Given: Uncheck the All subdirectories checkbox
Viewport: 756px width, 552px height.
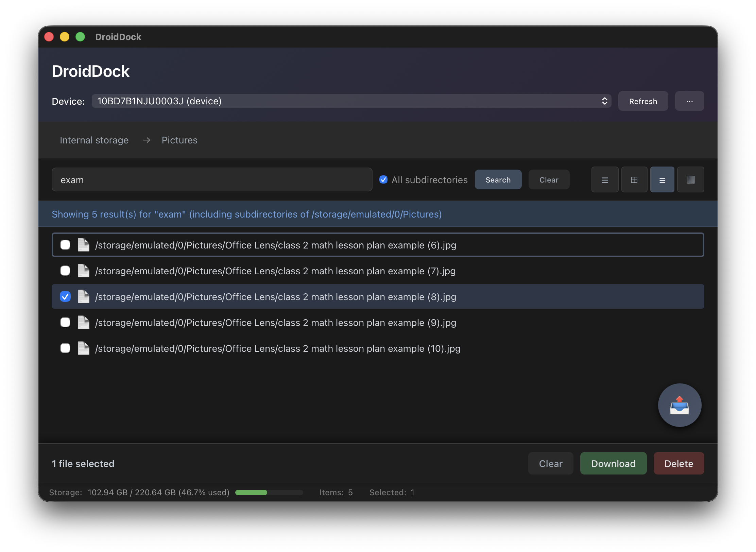Looking at the screenshot, I should [383, 180].
